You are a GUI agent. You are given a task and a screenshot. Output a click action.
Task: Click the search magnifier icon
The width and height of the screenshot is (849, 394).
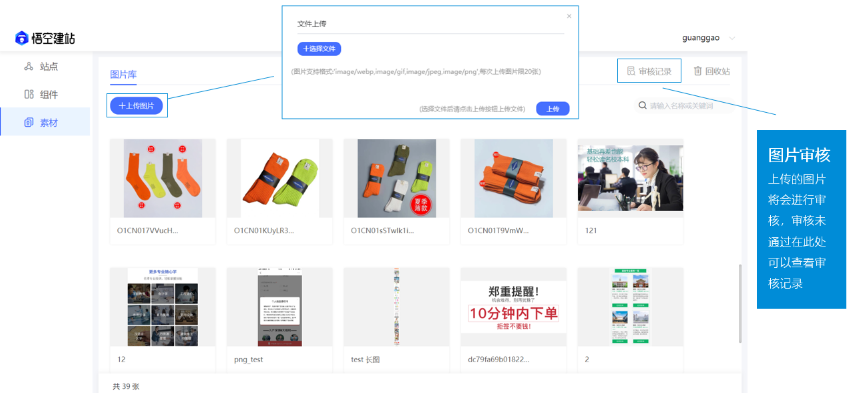coord(643,106)
